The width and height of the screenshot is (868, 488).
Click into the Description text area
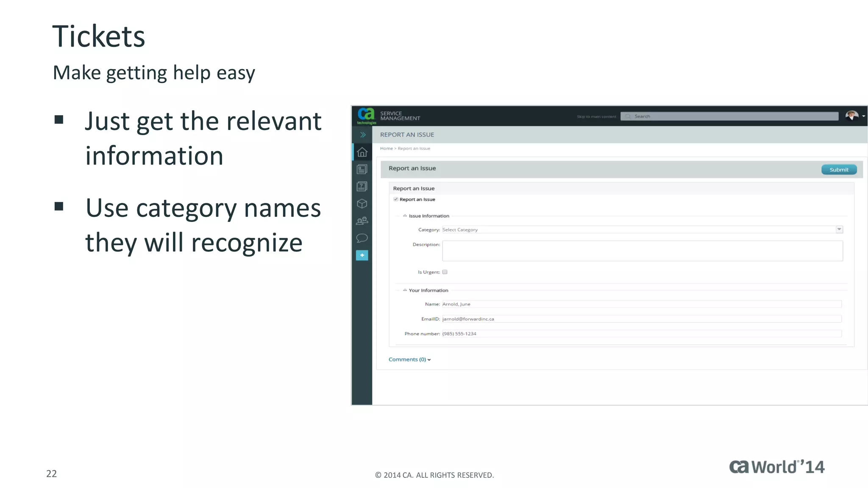tap(642, 251)
